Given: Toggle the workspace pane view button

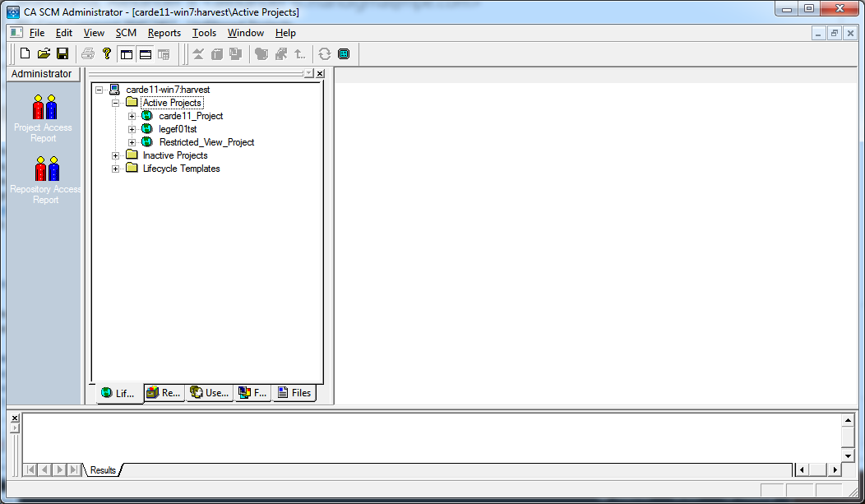Looking at the screenshot, I should coord(127,54).
